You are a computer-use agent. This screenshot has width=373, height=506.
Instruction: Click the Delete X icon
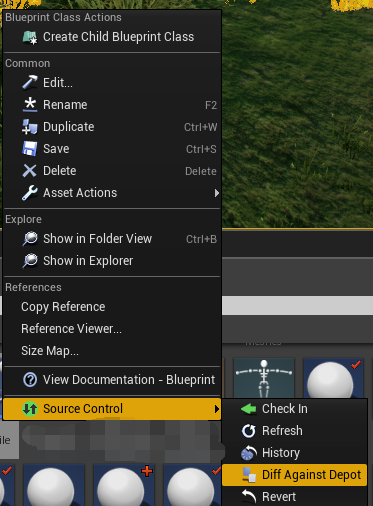(x=30, y=171)
